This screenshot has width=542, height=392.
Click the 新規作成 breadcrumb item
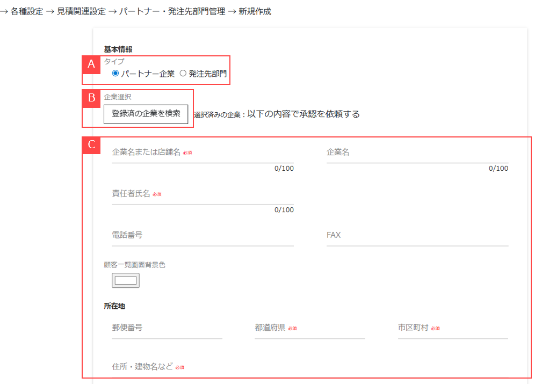pyautogui.click(x=255, y=11)
